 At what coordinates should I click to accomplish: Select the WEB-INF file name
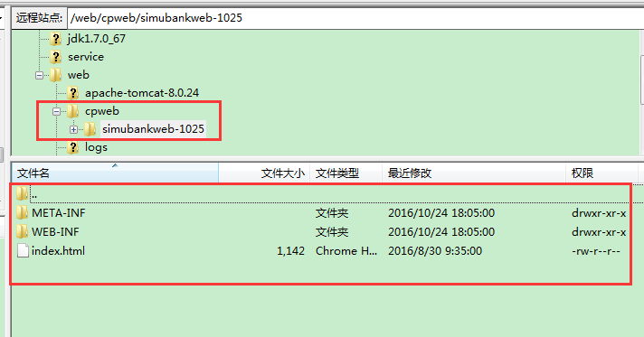click(55, 231)
